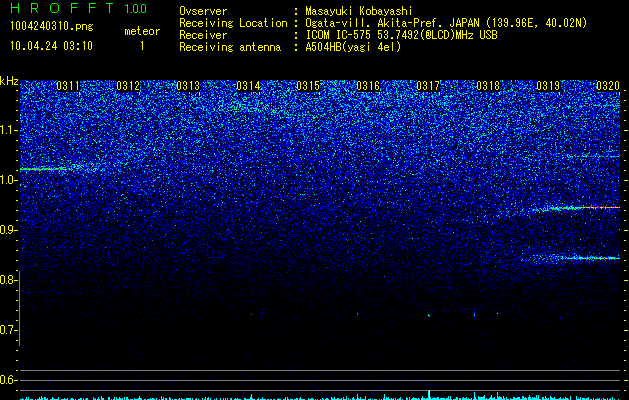Click the A504HB(yagi 4el) antenna text
The width and height of the screenshot is (629, 400).
tap(353, 47)
